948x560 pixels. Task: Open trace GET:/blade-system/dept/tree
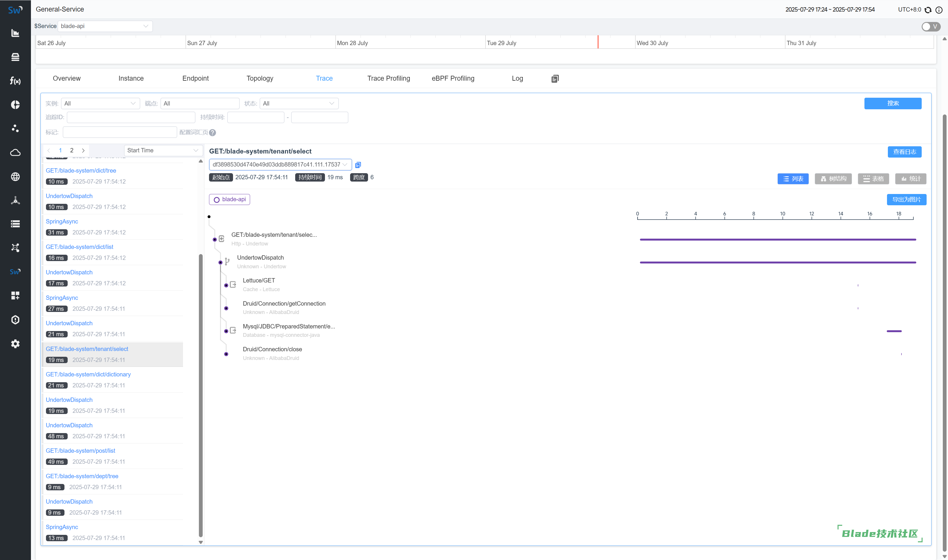point(82,476)
